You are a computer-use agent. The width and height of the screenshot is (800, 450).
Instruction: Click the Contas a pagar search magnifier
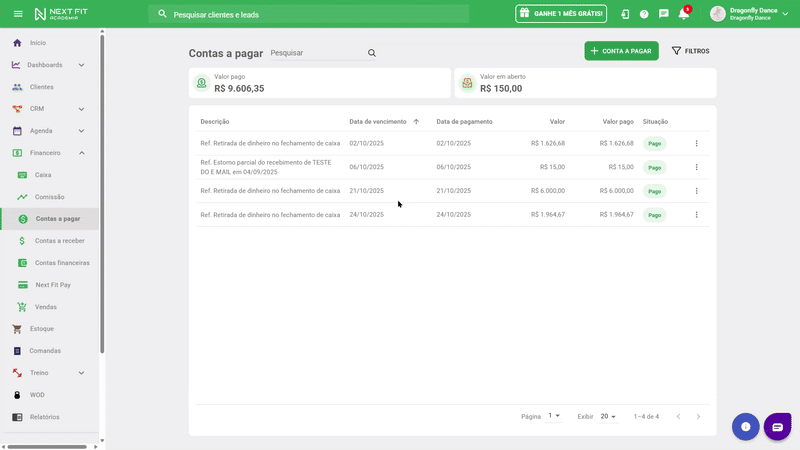[371, 53]
